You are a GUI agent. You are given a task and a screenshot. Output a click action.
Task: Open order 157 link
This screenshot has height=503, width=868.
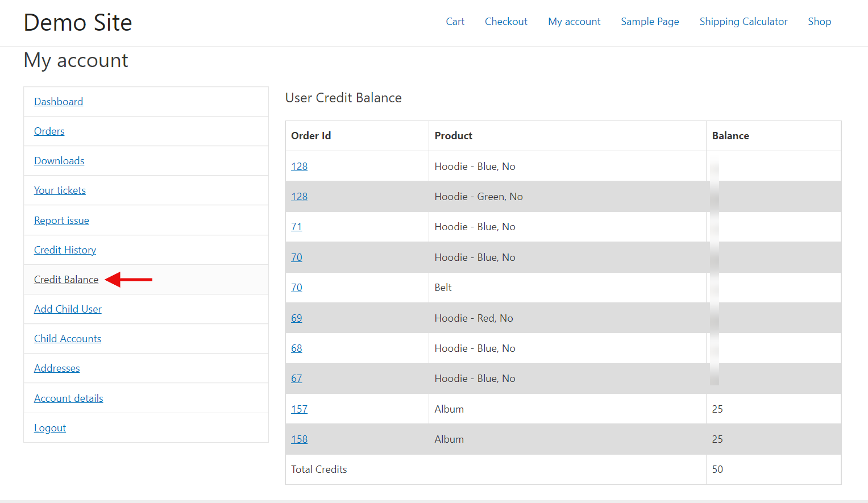(x=299, y=409)
